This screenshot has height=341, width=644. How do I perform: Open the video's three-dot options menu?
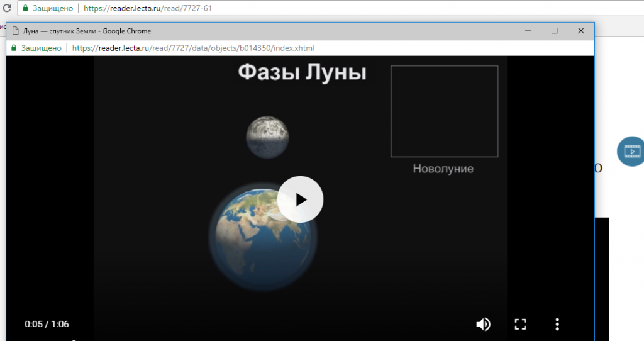(x=557, y=324)
